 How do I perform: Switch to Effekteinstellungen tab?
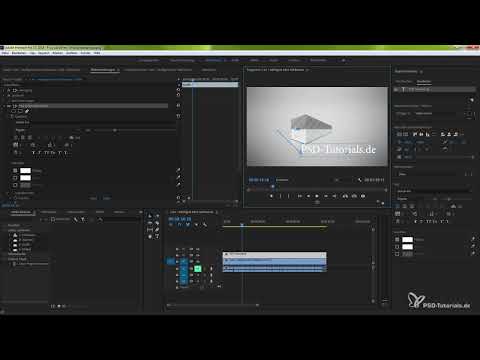click(x=103, y=70)
